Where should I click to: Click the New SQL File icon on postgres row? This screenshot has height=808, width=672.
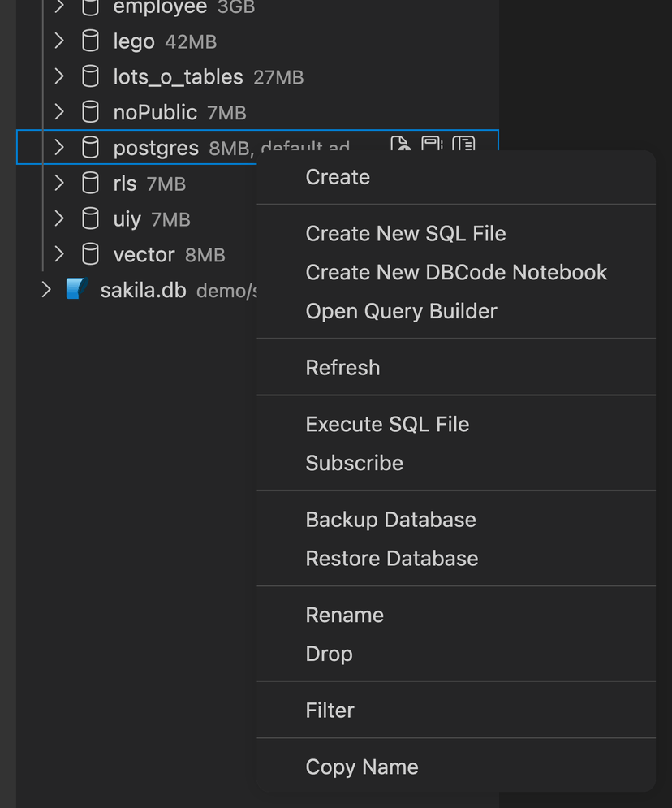pos(399,144)
